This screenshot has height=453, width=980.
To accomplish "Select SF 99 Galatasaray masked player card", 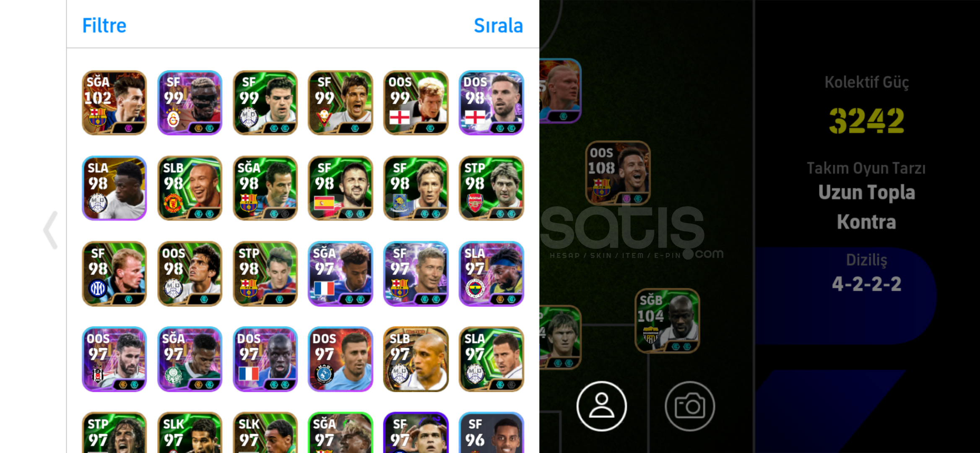I will (190, 103).
